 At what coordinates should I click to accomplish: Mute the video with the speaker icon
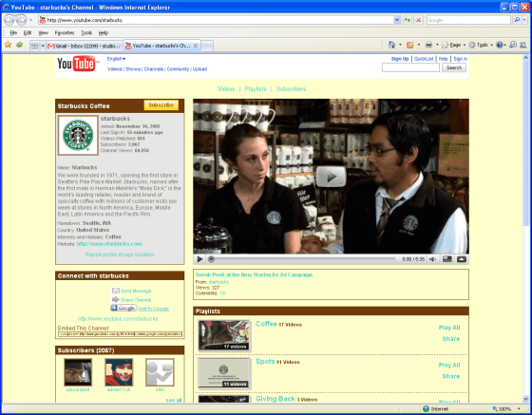[x=432, y=259]
